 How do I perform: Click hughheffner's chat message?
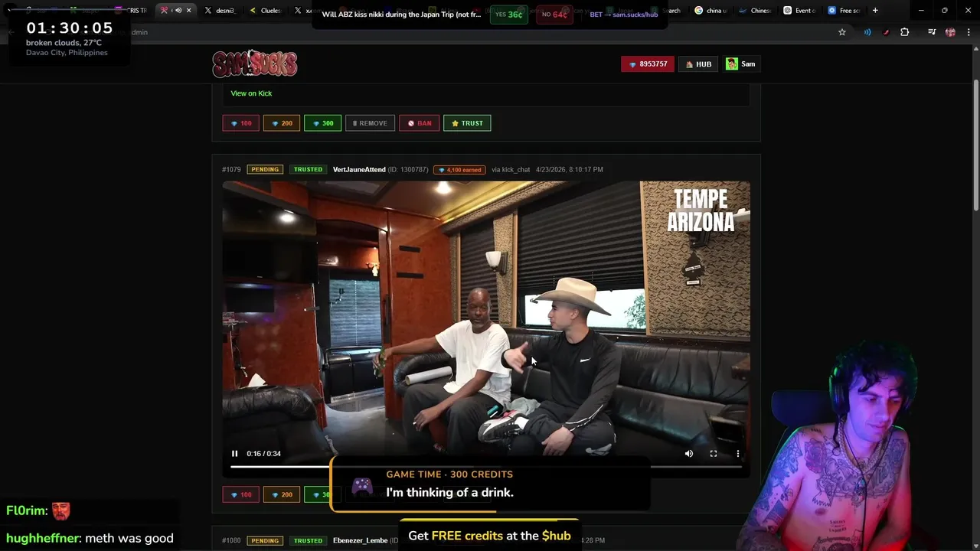pos(90,538)
